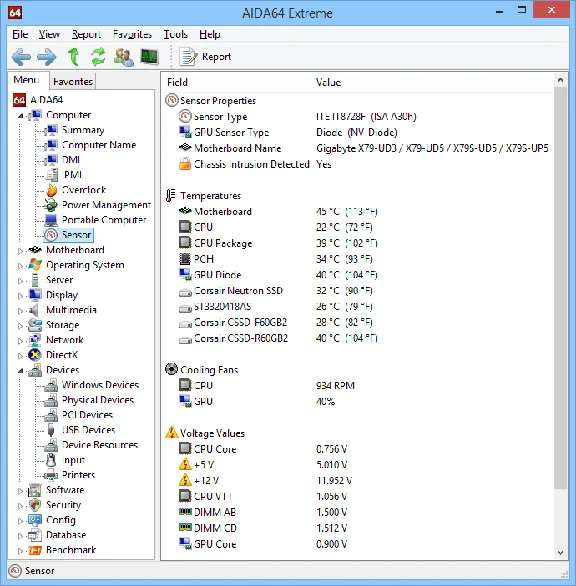Click the vertical scrollbar down arrow

[x=560, y=553]
